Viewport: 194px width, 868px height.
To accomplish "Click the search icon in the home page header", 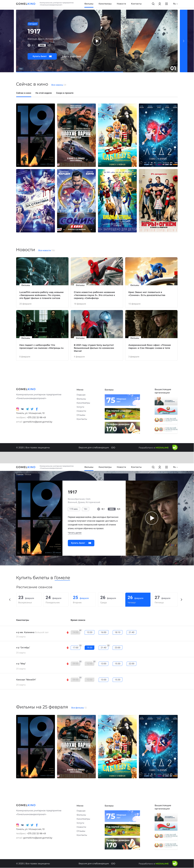I will (153, 4).
